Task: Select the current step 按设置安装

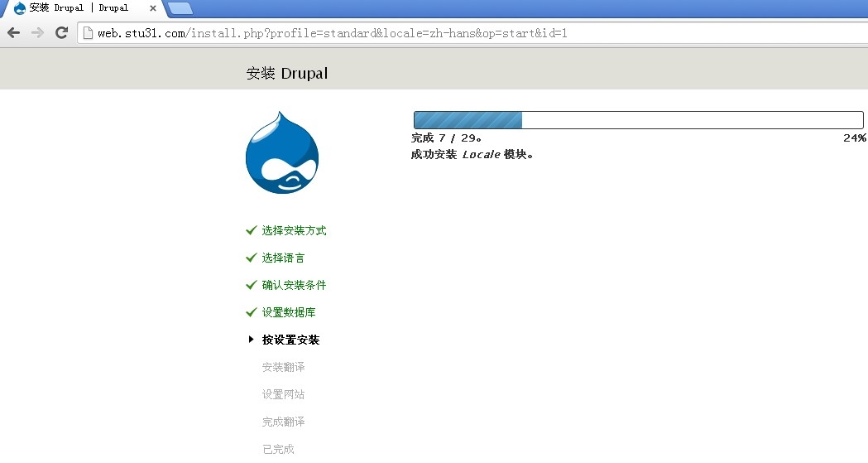Action: pyautogui.click(x=290, y=340)
